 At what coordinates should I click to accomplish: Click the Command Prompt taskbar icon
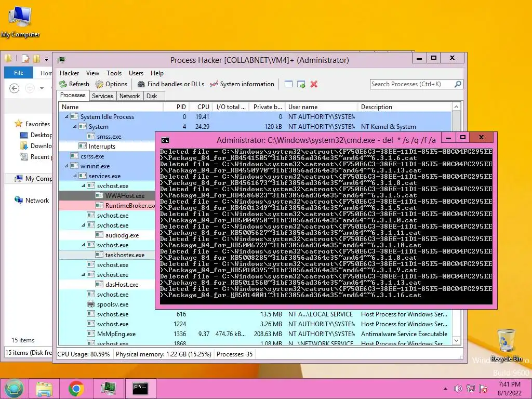pyautogui.click(x=140, y=389)
